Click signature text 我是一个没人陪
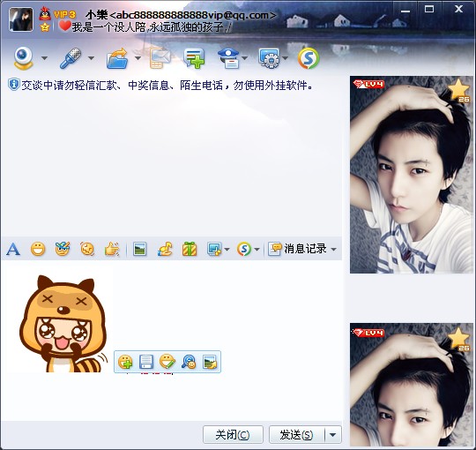Image resolution: width=476 pixels, height=450 pixels. click(x=152, y=27)
